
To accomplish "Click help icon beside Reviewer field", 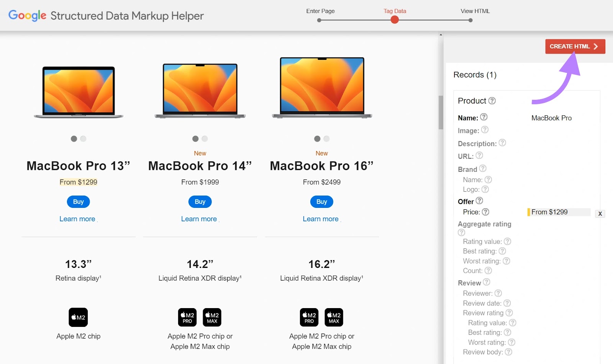I will (x=498, y=293).
